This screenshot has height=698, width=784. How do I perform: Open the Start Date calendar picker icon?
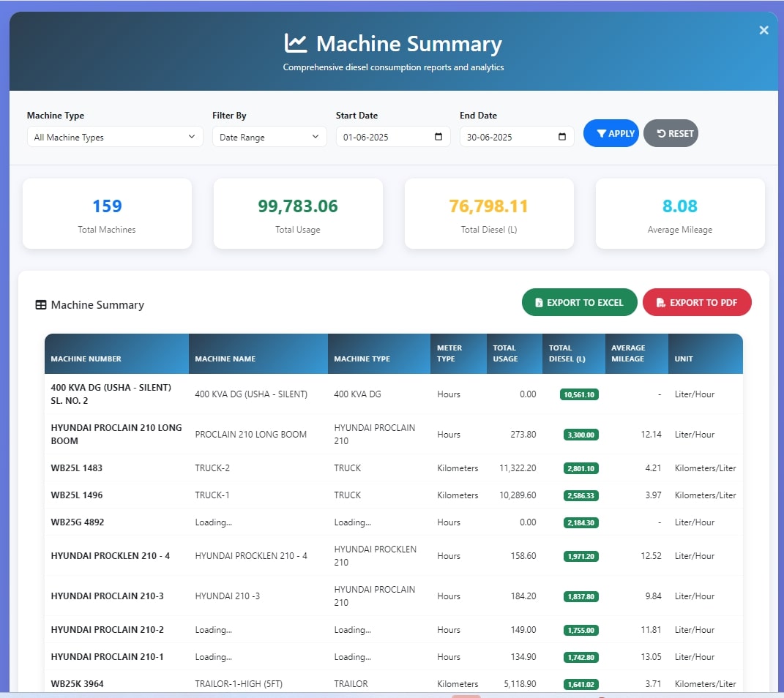point(438,137)
